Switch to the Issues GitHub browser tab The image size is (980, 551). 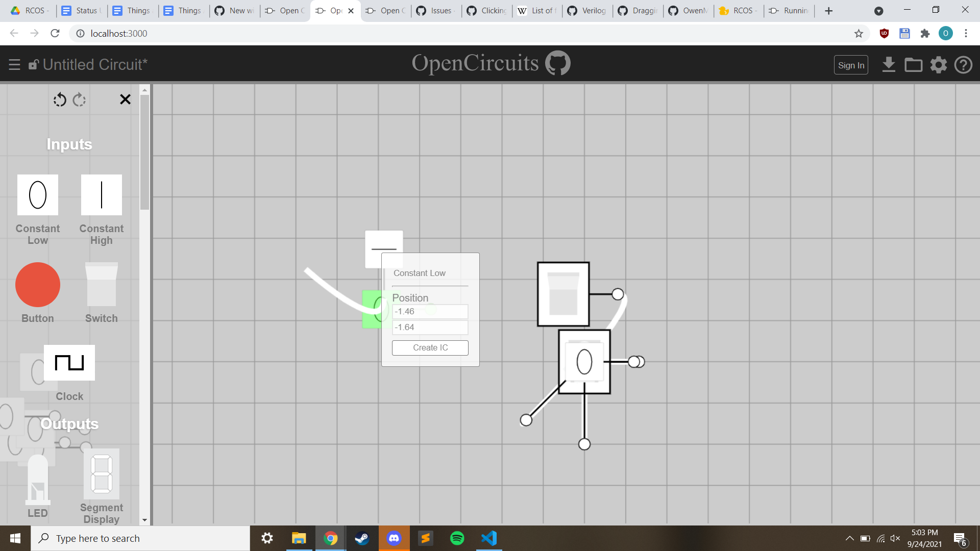coord(435,10)
